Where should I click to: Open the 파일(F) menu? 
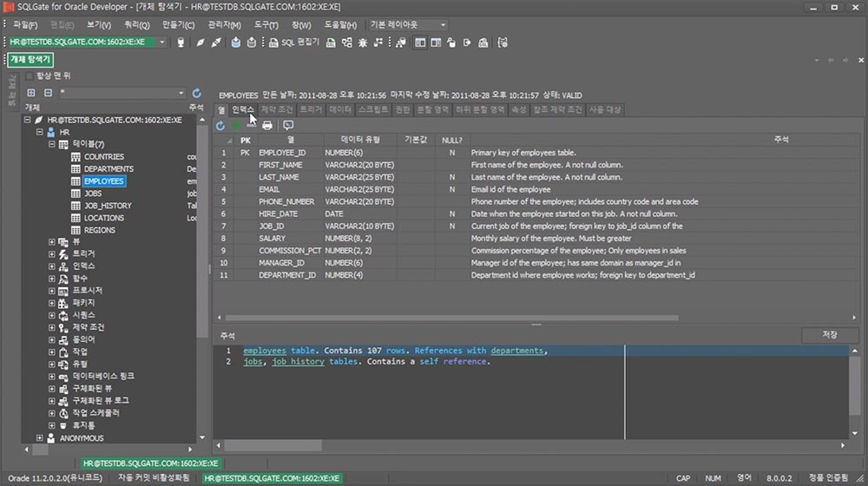[x=25, y=25]
